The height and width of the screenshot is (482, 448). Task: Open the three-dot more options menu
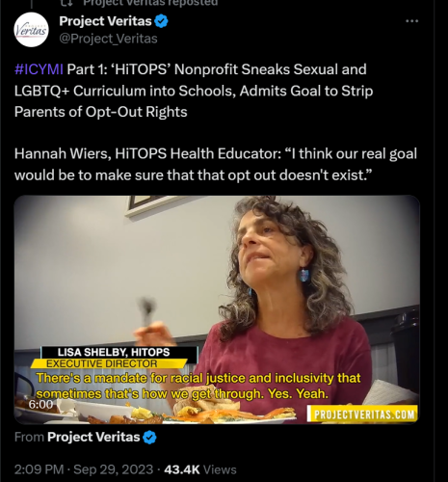(411, 21)
